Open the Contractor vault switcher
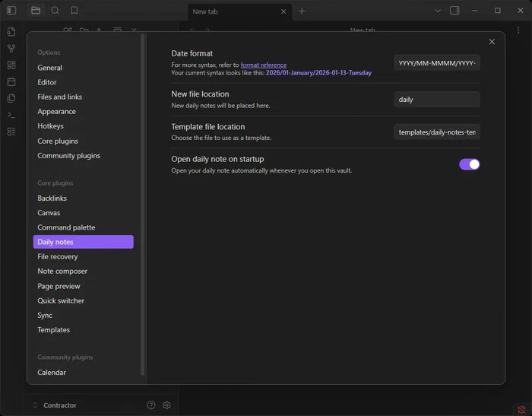Screen dimensions: 532x416 [x=55, y=405]
